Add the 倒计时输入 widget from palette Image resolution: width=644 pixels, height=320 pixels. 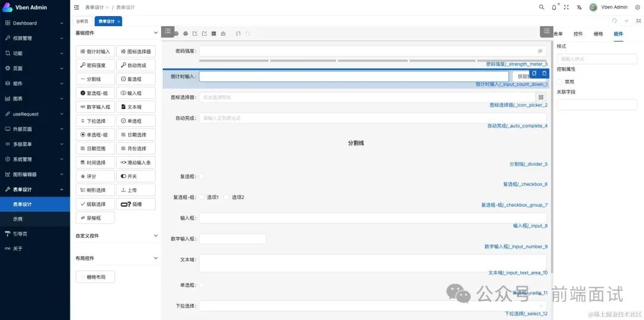(95, 52)
